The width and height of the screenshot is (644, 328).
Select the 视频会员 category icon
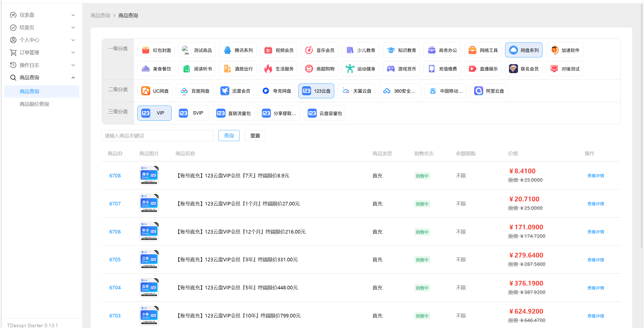(x=268, y=50)
